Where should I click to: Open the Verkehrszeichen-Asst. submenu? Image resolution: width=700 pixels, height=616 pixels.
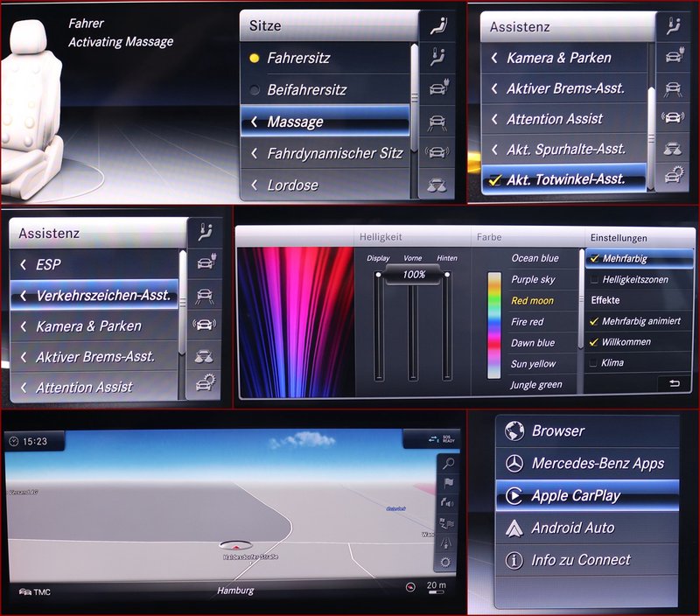[94, 296]
